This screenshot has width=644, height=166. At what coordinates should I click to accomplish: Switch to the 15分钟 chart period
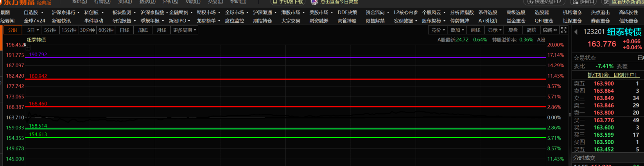(x=69, y=30)
